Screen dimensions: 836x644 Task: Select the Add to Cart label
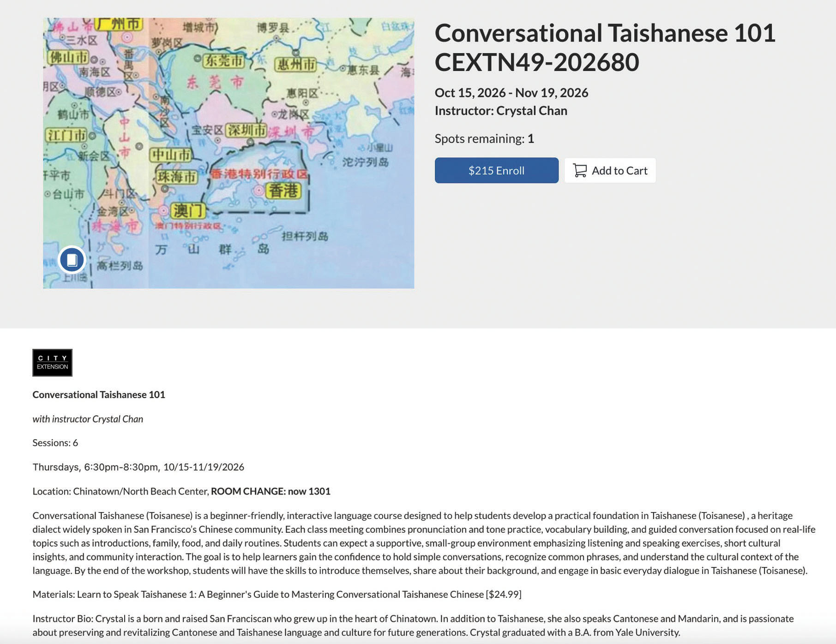pyautogui.click(x=619, y=171)
